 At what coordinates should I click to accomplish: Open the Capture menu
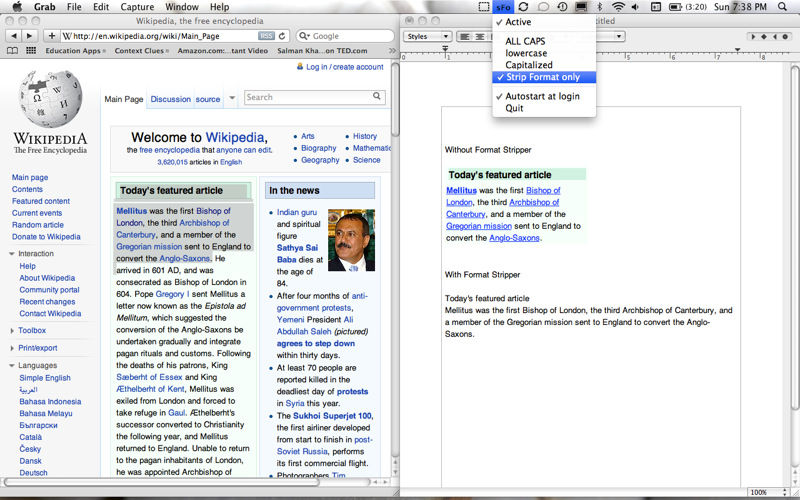137,7
